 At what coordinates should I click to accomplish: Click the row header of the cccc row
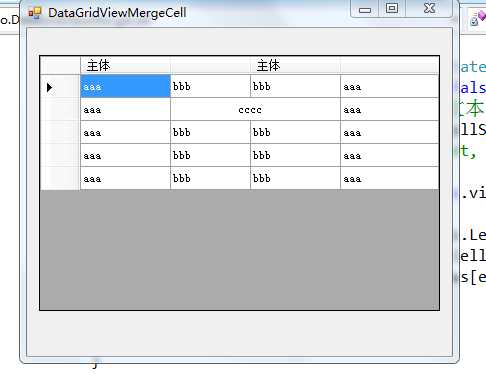coord(60,109)
